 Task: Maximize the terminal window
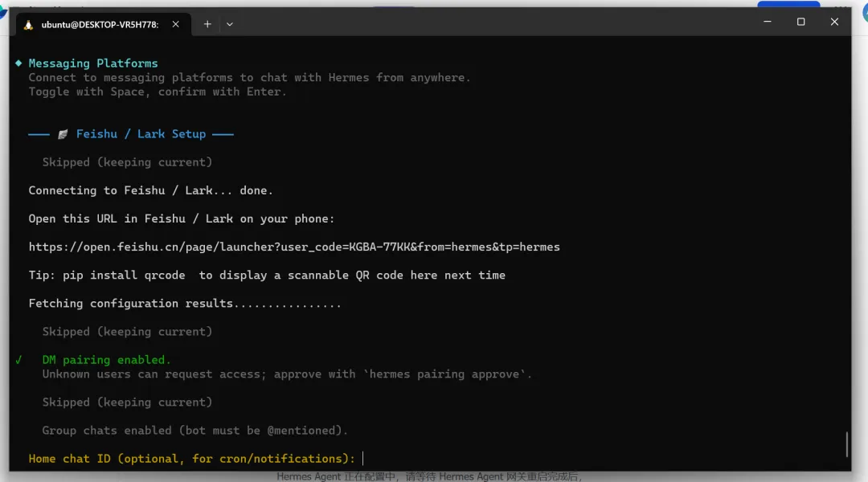pos(800,22)
